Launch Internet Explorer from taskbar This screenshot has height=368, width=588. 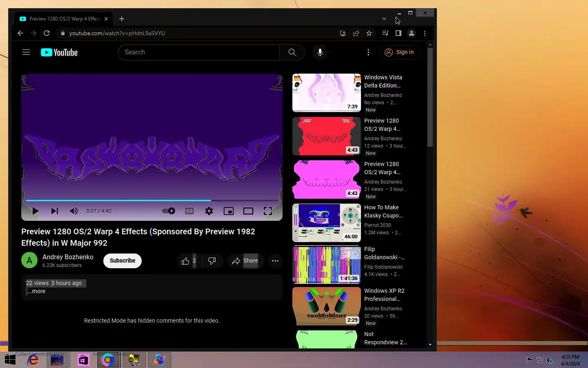pos(33,360)
